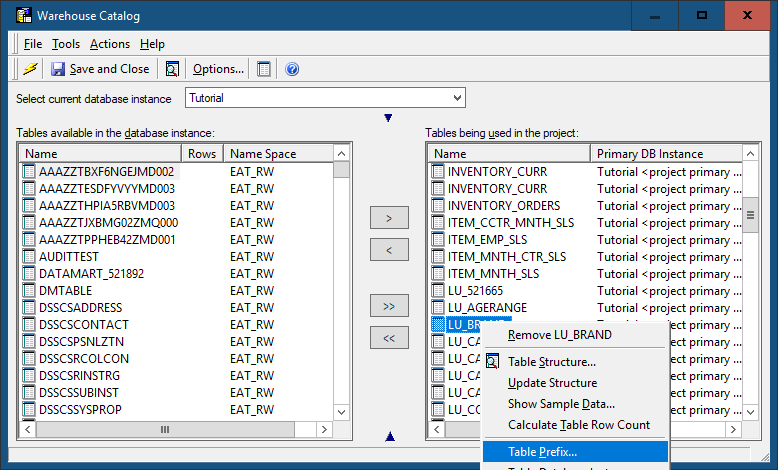Image resolution: width=778 pixels, height=470 pixels.
Task: Choose Remove LU_BRAND from the context menu
Action: 559,335
